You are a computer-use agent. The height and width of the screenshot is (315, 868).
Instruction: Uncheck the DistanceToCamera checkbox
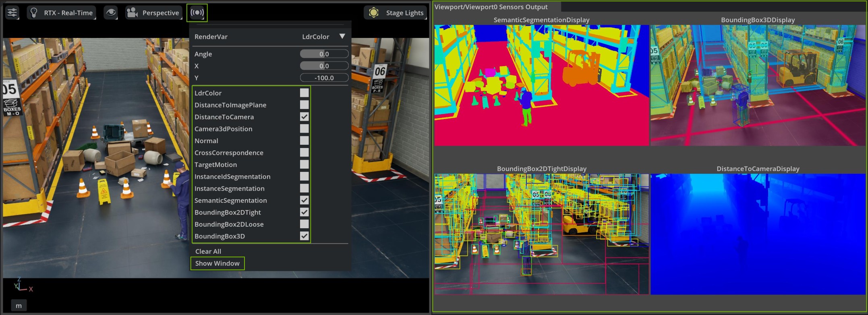[x=305, y=117]
